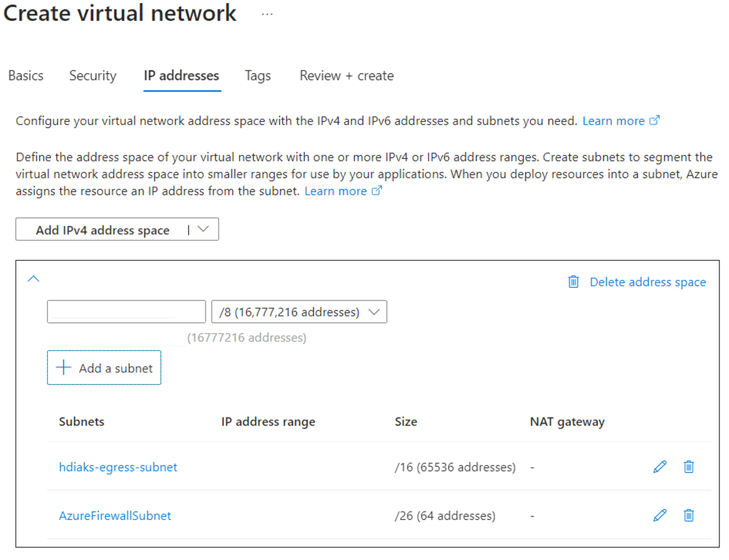Delete AzureFirewallSubnet using its trash icon
Image resolution: width=729 pixels, height=560 pixels.
(688, 515)
